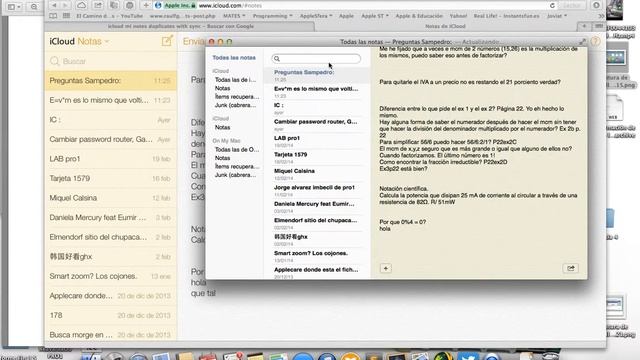Click Safari's back navigation arrow
Viewport: 640px width, 360px height.
(54, 5)
